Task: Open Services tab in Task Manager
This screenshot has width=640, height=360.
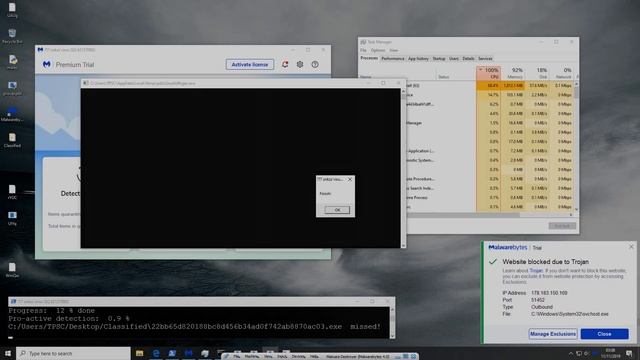Action: coord(485,59)
